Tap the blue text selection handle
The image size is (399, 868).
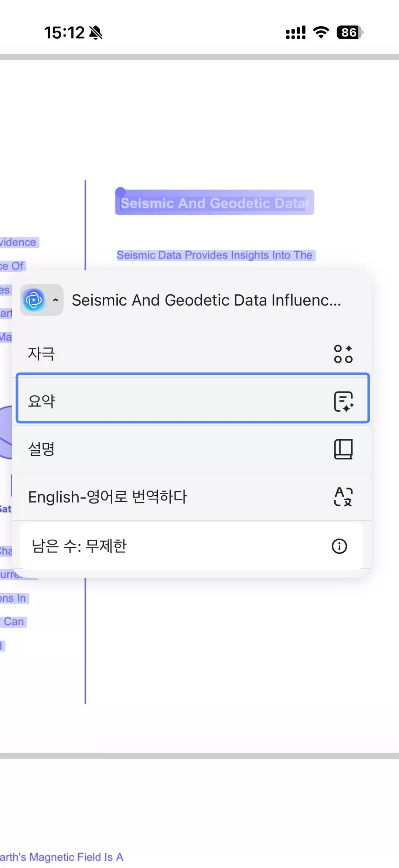(x=121, y=191)
